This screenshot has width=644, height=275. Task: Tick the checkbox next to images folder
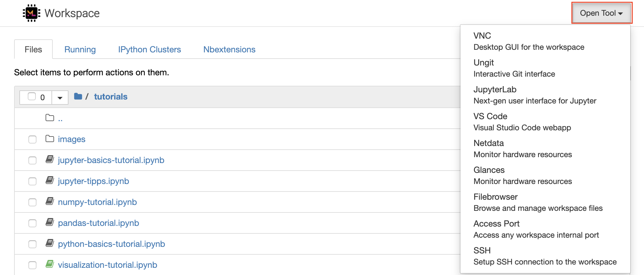coord(32,139)
